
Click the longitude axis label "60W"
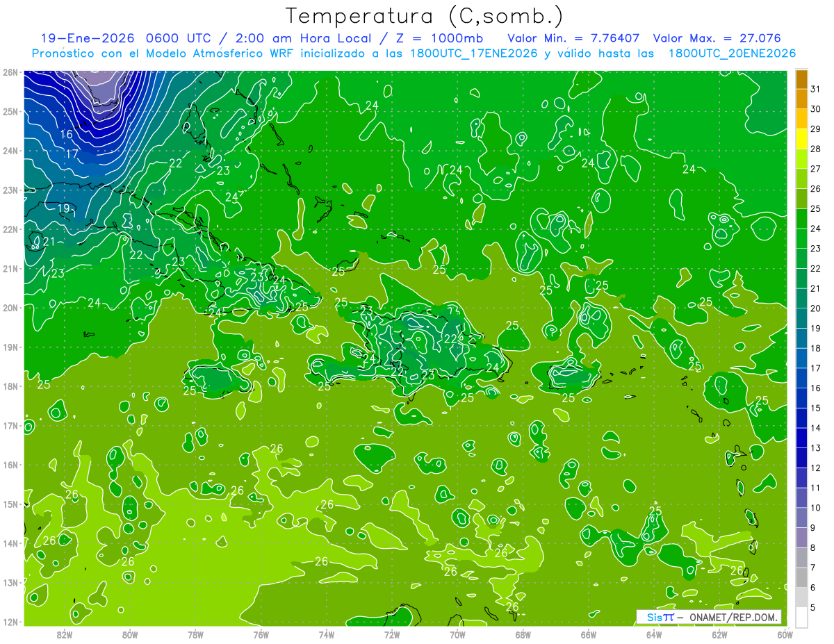click(785, 635)
